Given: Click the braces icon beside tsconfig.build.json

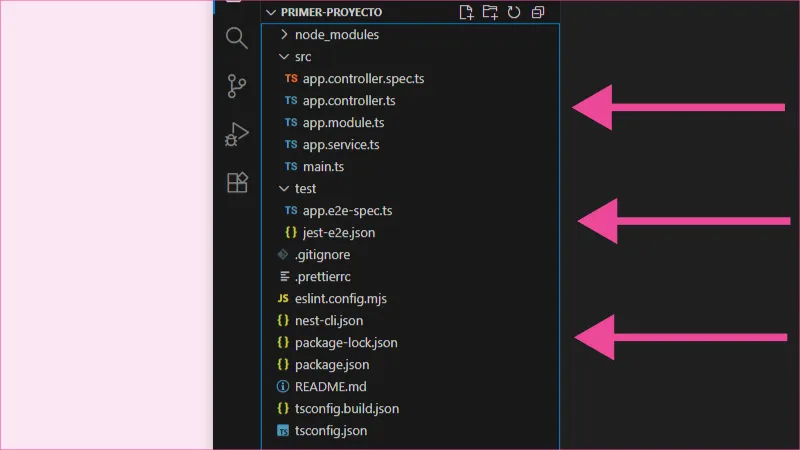Looking at the screenshot, I should coord(283,408).
